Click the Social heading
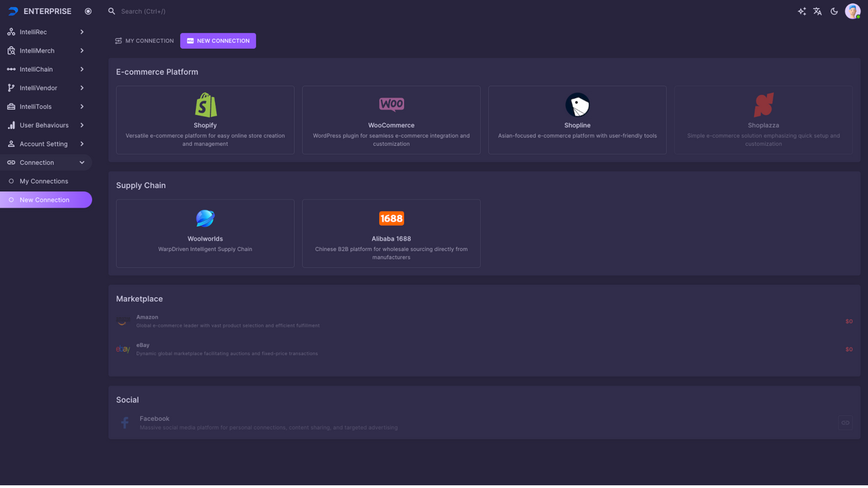Screen dimensions: 868x488 coord(127,400)
